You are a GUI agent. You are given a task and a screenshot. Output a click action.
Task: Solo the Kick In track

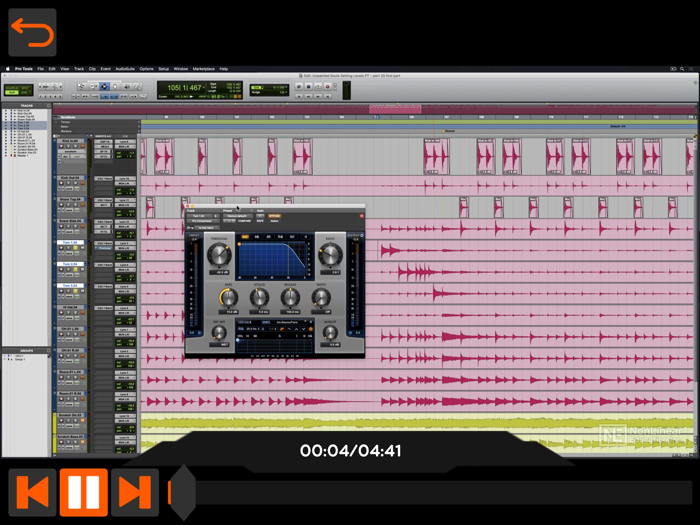[x=75, y=146]
